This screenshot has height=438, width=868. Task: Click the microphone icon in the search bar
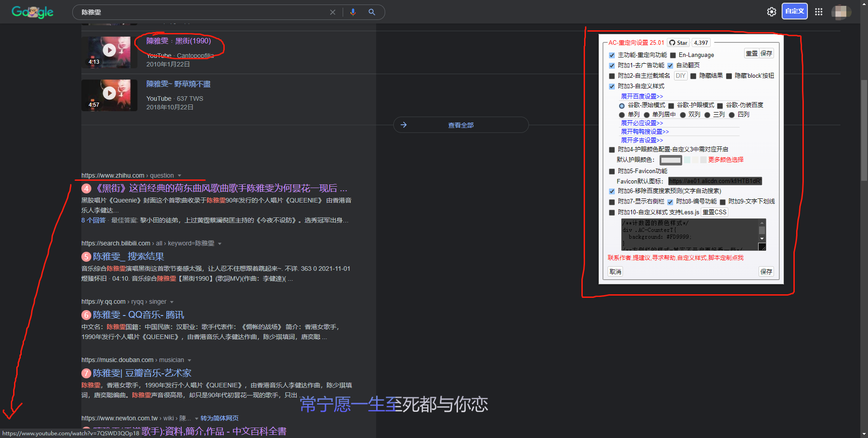point(353,12)
